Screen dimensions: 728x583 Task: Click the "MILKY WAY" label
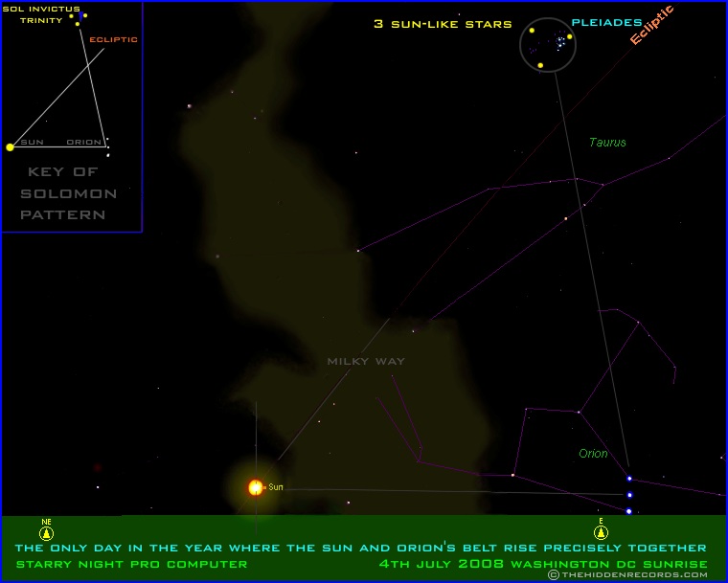click(x=366, y=361)
